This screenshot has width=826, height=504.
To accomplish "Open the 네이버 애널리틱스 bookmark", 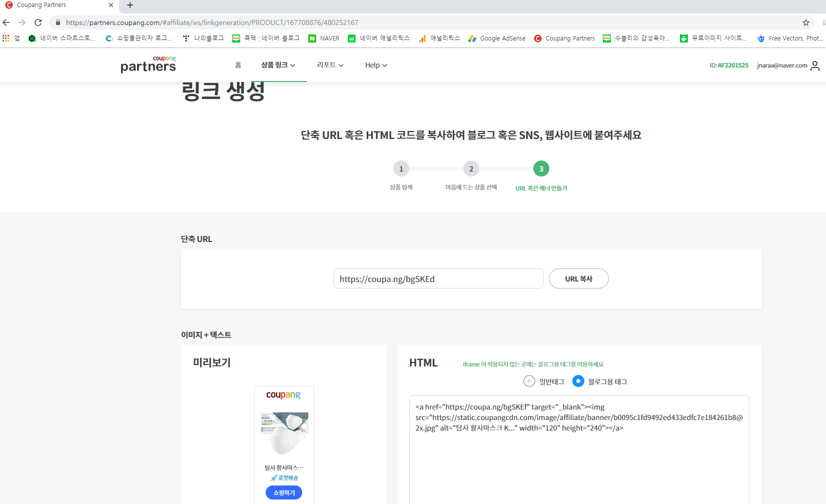I will tap(379, 38).
